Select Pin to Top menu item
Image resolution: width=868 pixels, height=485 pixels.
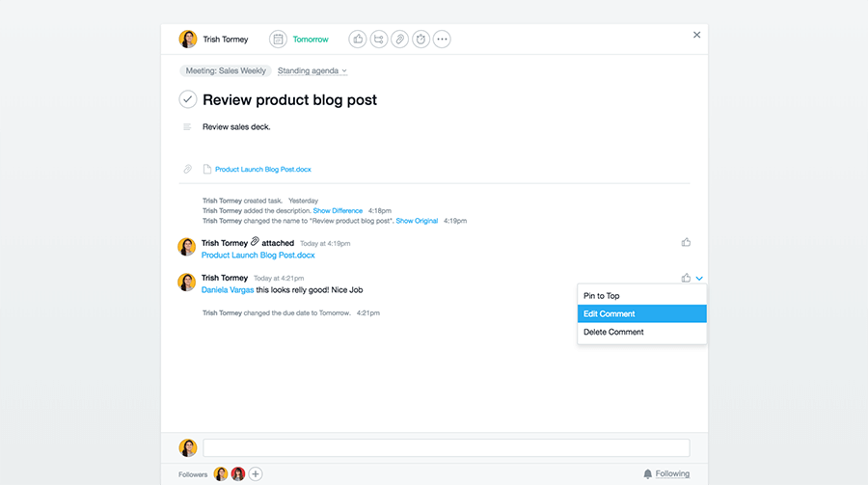pos(642,296)
